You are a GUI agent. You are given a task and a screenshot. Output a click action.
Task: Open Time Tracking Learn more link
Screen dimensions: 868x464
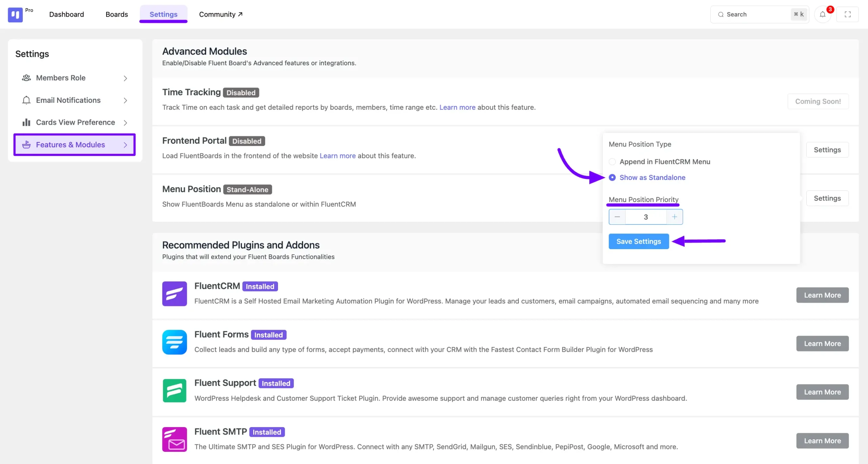(457, 107)
